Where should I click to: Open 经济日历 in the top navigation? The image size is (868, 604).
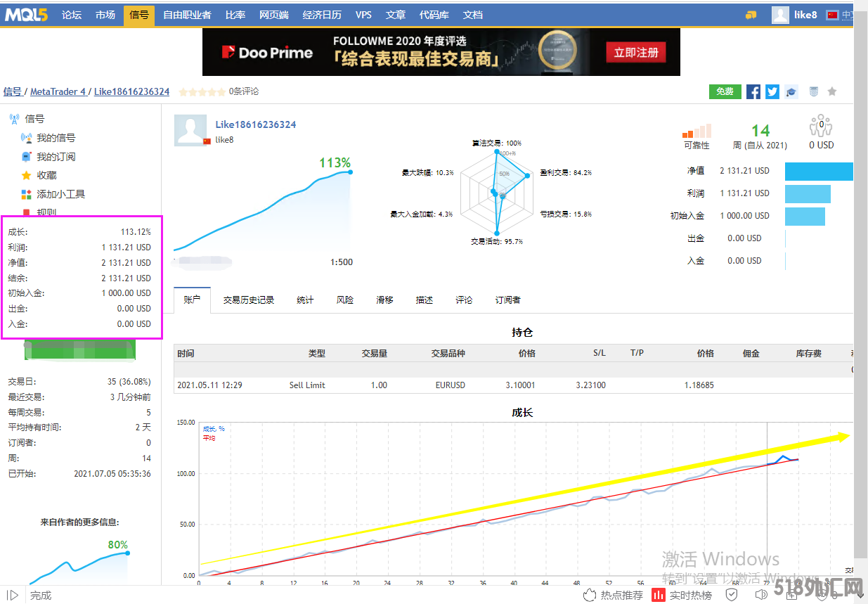pyautogui.click(x=322, y=15)
